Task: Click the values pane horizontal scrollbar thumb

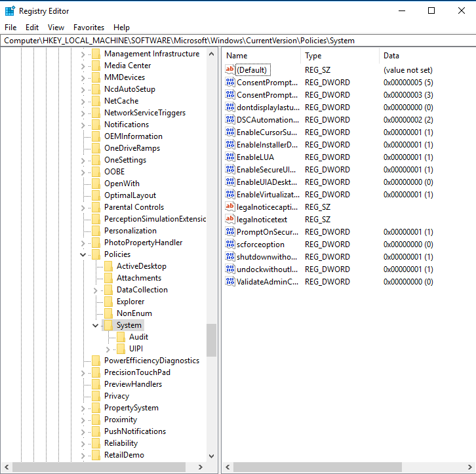Action: coord(317,467)
